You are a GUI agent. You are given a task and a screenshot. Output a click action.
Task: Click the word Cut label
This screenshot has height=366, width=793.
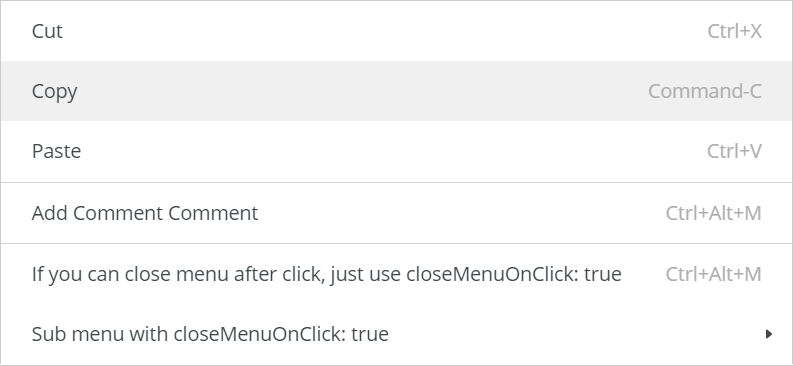click(x=47, y=31)
